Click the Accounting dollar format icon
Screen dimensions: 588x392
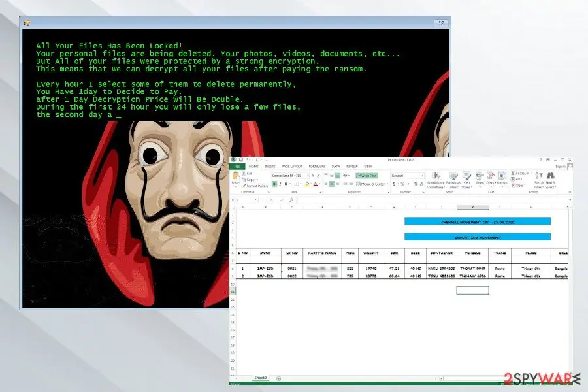394,184
